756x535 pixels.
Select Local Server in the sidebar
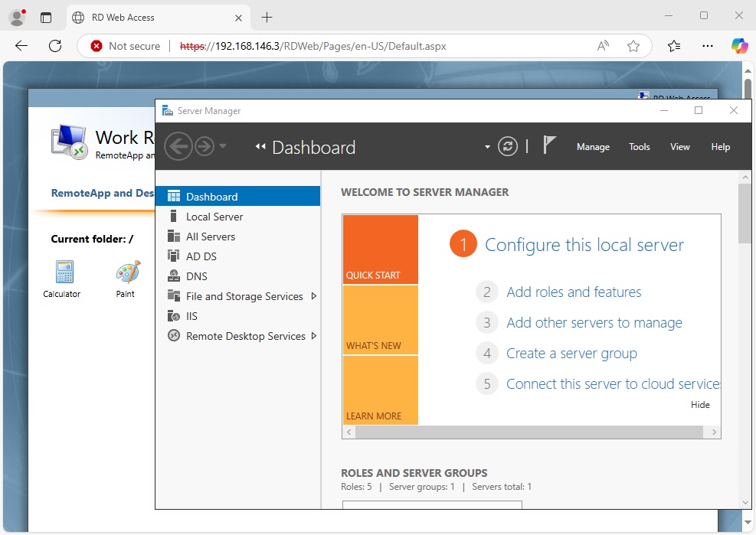[217, 216]
